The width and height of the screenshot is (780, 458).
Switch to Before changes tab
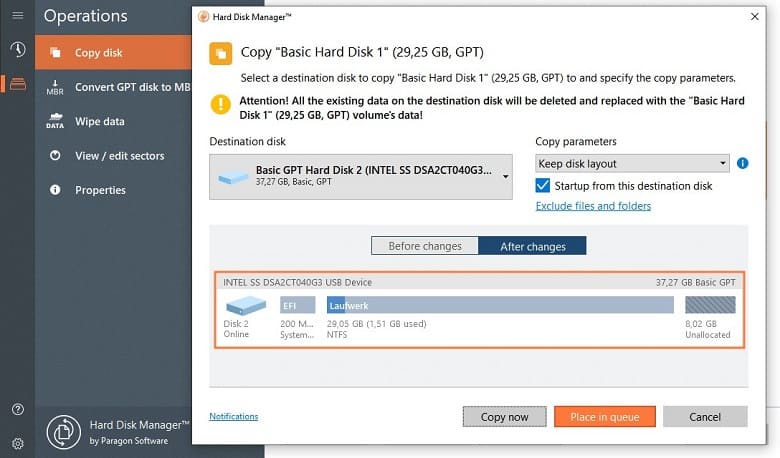(425, 246)
